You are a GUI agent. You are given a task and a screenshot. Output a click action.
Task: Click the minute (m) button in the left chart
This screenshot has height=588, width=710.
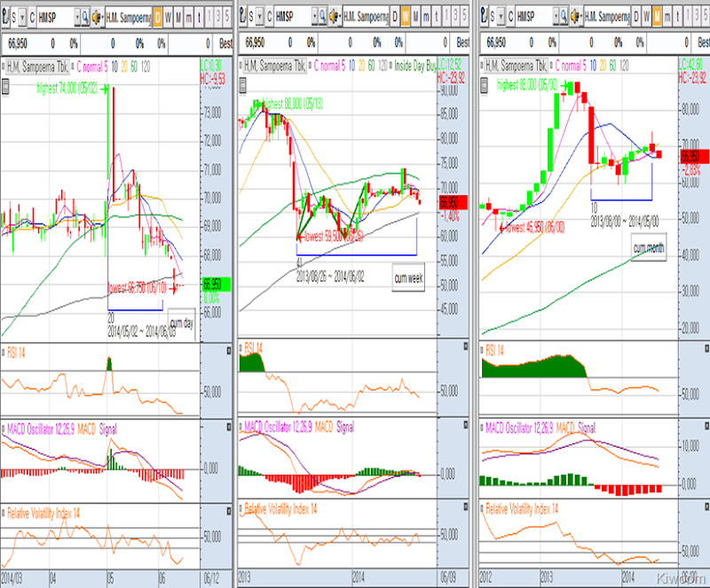[x=189, y=18]
